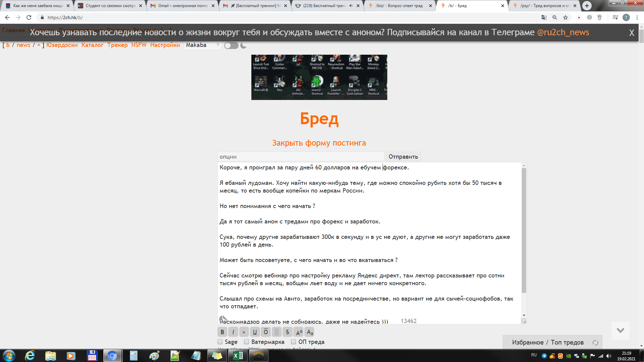Switch to (219) Бесплатный тренинг tab
This screenshot has height=362, width=644.
pos(327,6)
